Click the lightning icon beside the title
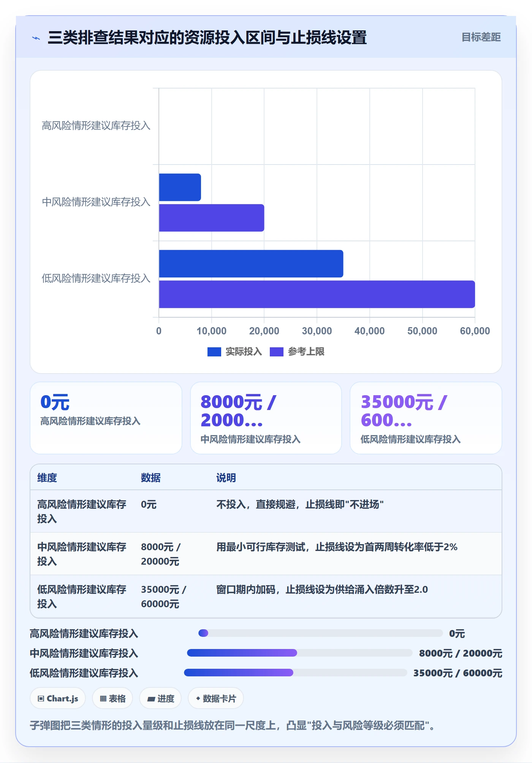The width and height of the screenshot is (532, 763). 36,38
